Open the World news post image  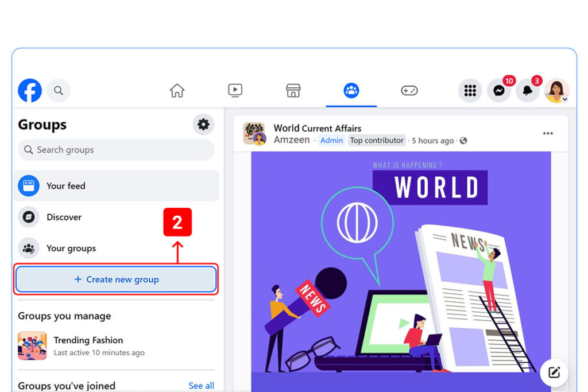click(x=401, y=271)
